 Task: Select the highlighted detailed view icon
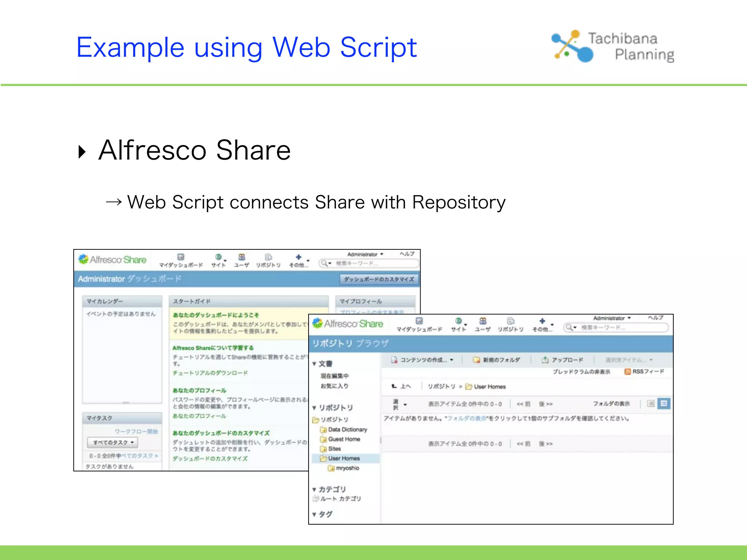(664, 404)
